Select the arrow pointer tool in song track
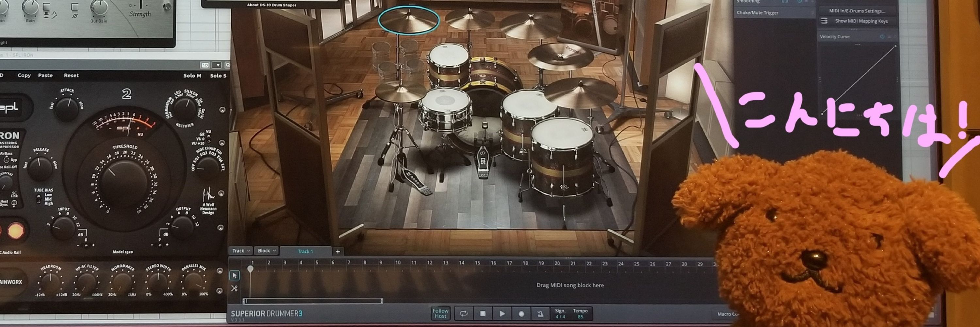 coord(234,275)
